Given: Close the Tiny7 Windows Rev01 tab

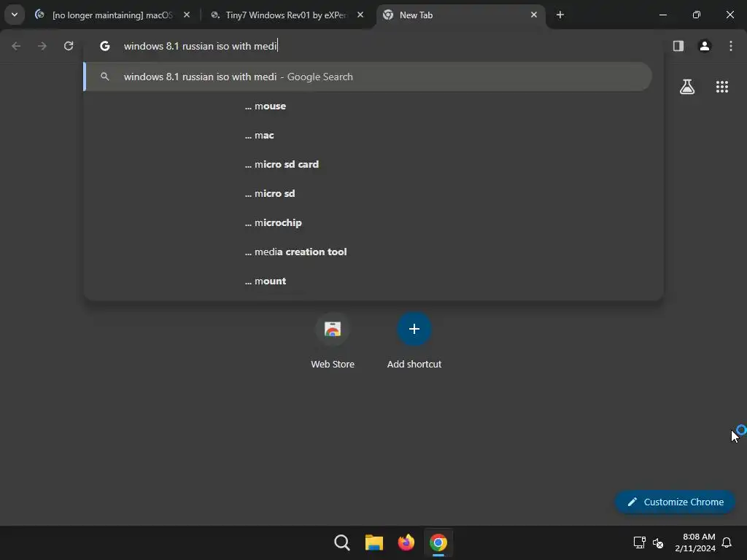Looking at the screenshot, I should point(360,15).
